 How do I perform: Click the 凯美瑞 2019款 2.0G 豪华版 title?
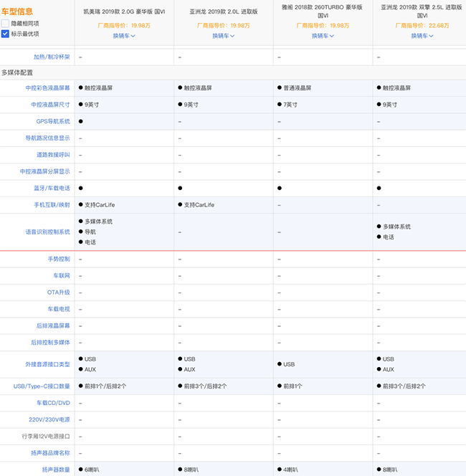pos(124,12)
